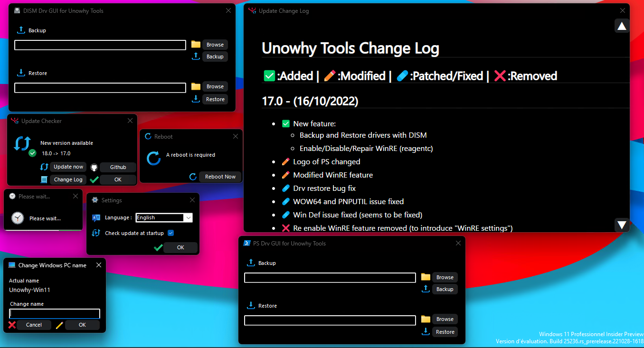Click the DISM Backup section header icon
This screenshot has height=348, width=644.
[x=21, y=30]
